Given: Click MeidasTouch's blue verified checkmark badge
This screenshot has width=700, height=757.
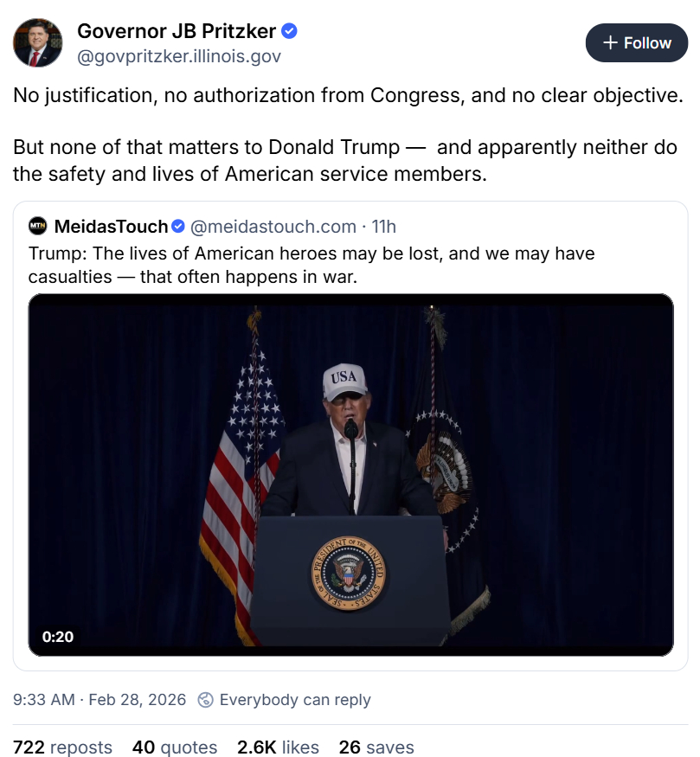Looking at the screenshot, I should [x=178, y=227].
